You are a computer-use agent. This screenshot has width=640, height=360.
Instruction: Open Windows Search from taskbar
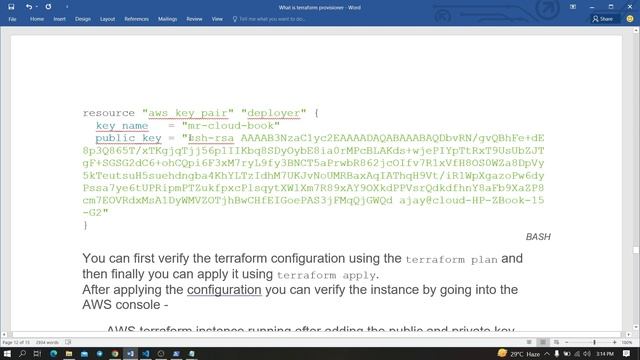point(22,353)
